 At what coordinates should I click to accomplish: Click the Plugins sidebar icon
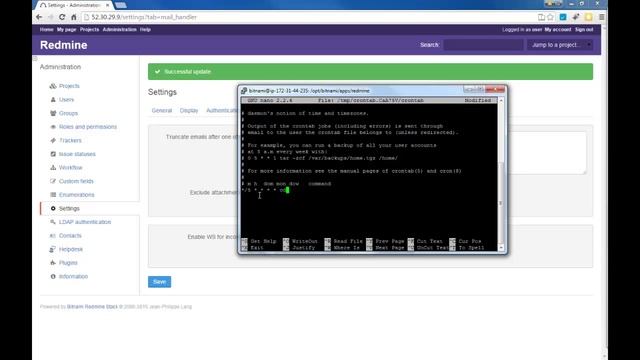pos(53,263)
